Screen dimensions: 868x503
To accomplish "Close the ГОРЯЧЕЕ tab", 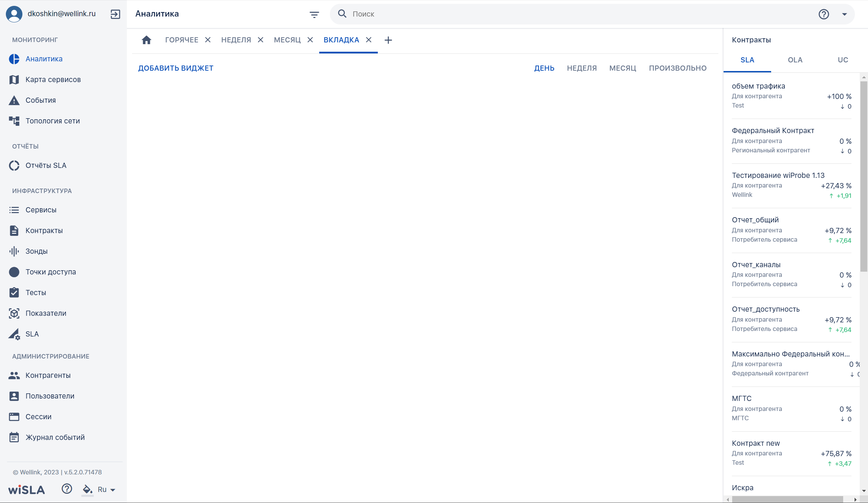I will tap(208, 40).
